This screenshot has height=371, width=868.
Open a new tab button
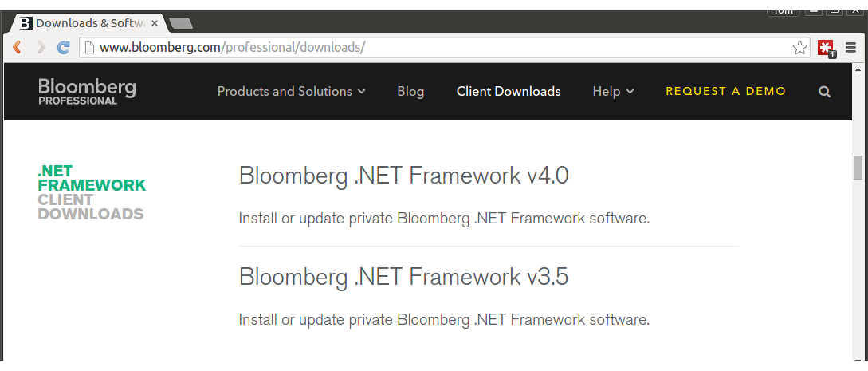coord(181,23)
